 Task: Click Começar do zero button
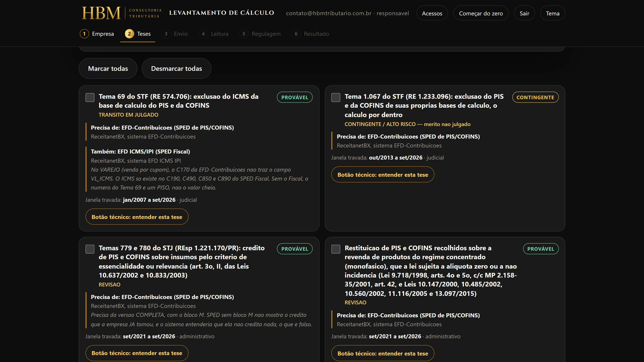(x=481, y=13)
